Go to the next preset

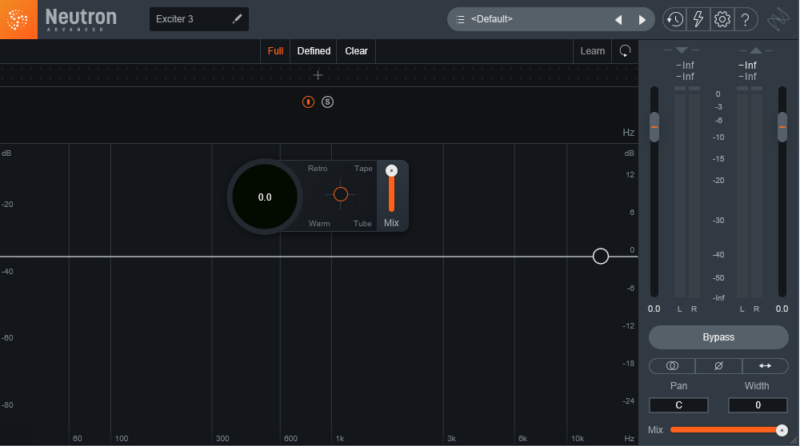(x=641, y=19)
